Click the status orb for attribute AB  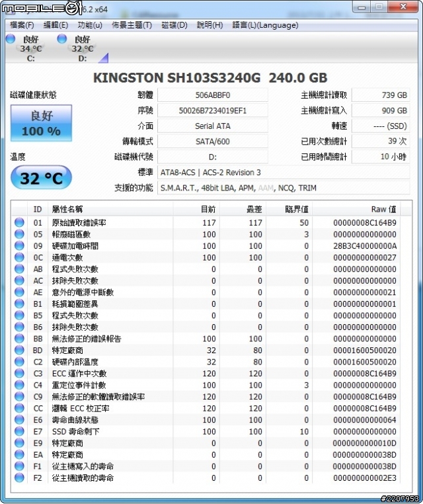19,269
